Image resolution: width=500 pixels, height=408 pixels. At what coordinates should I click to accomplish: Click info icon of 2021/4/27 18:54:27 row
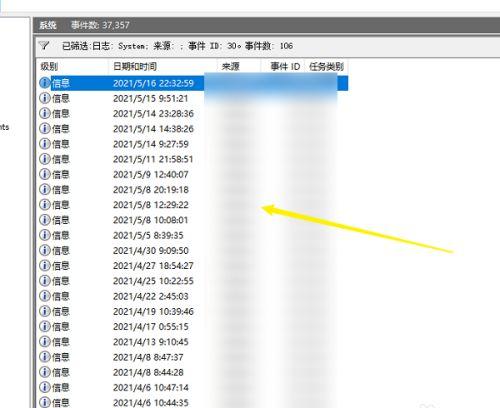click(x=45, y=265)
